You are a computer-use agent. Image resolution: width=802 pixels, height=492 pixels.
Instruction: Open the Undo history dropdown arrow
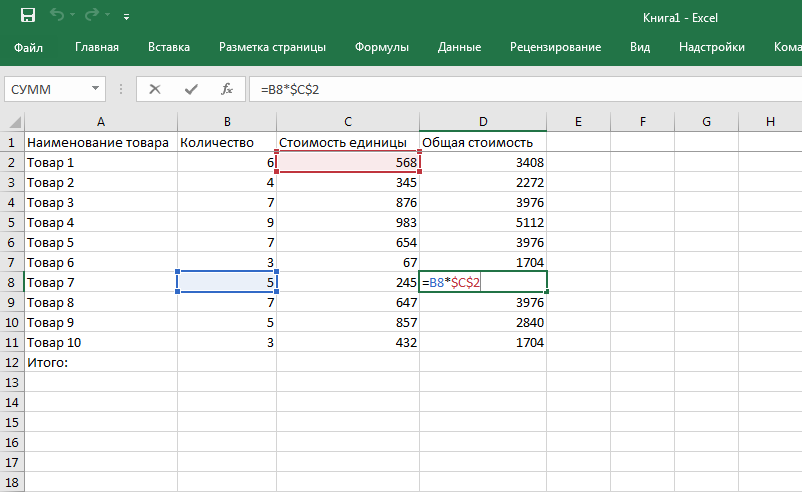coord(73,15)
